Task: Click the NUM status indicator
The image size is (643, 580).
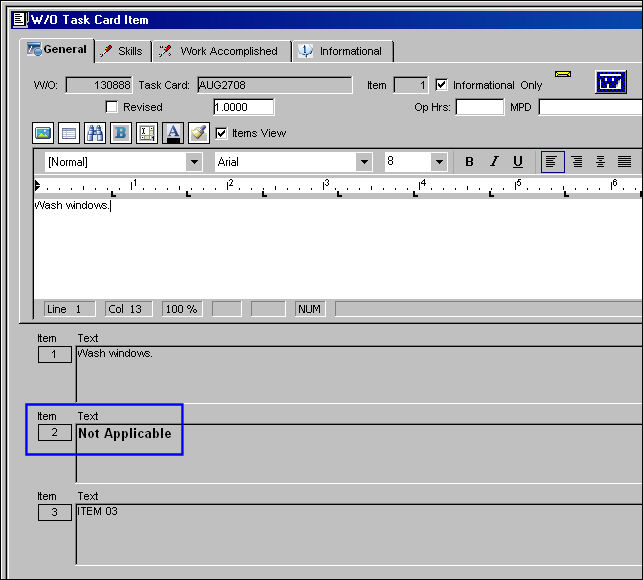Action: 310,309
